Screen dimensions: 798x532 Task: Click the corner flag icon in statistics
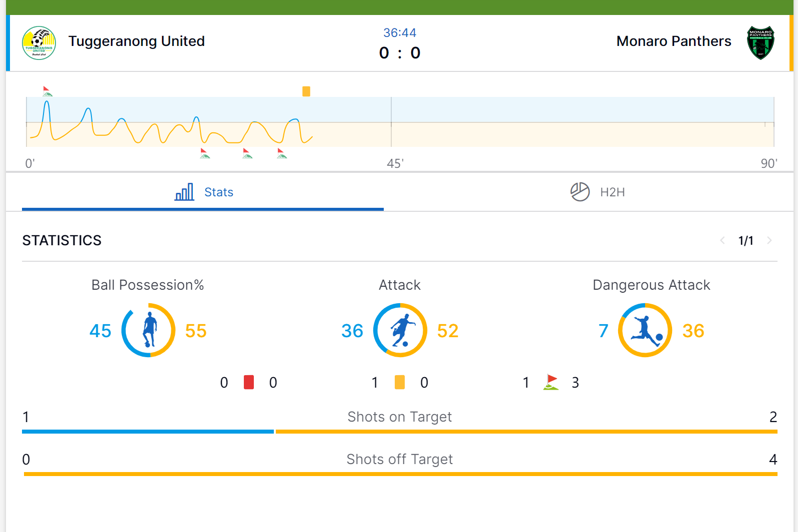551,382
